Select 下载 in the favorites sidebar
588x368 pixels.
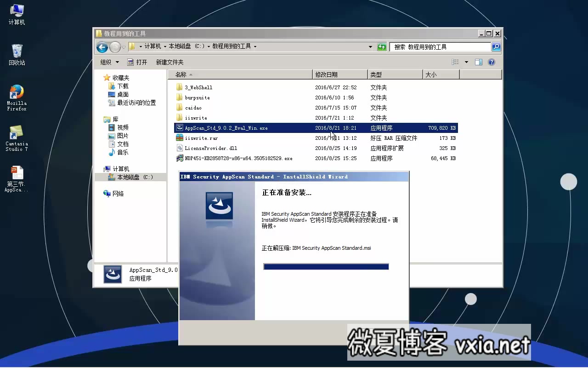coord(123,86)
